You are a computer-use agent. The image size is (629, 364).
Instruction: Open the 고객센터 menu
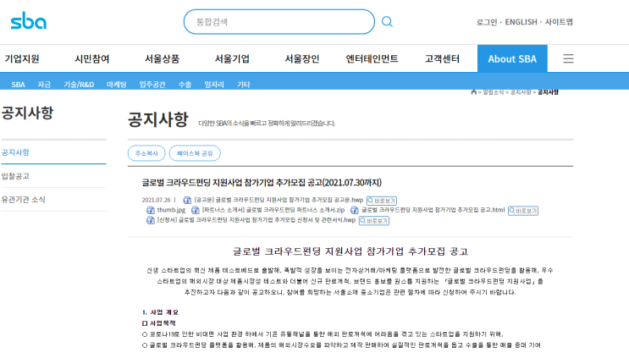(x=442, y=59)
